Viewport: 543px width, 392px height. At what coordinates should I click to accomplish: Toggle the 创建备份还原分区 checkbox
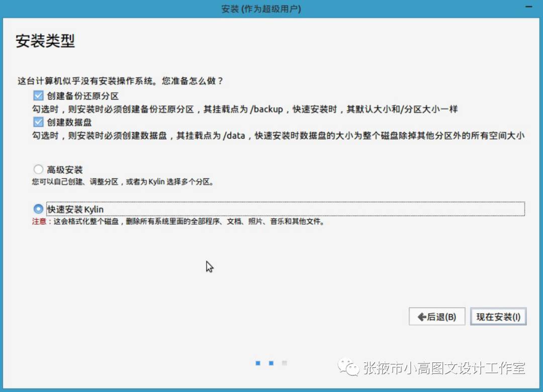point(38,96)
